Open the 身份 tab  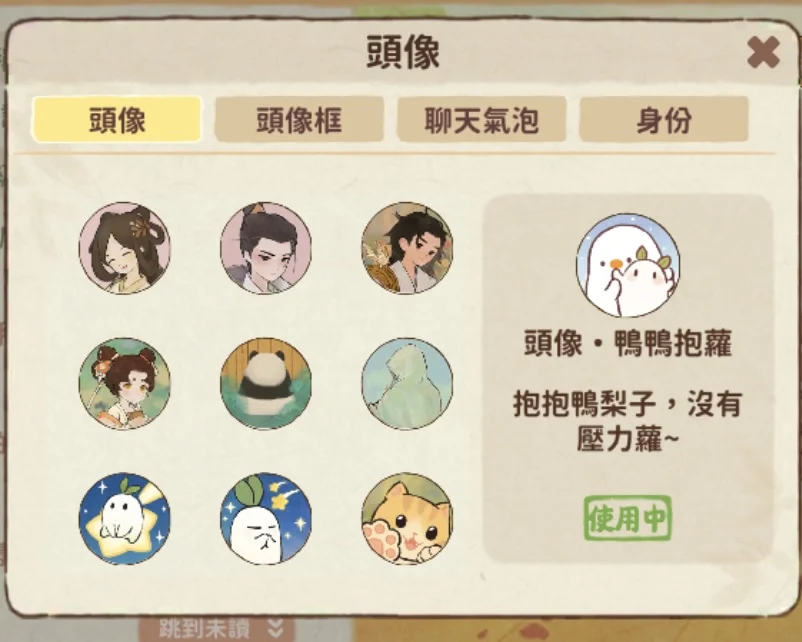pos(664,119)
